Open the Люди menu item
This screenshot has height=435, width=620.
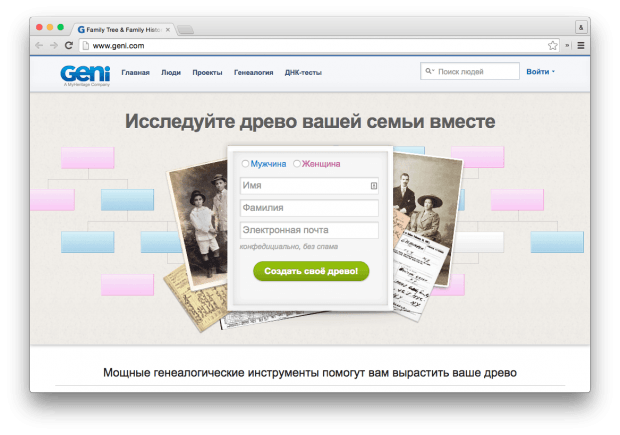[171, 72]
